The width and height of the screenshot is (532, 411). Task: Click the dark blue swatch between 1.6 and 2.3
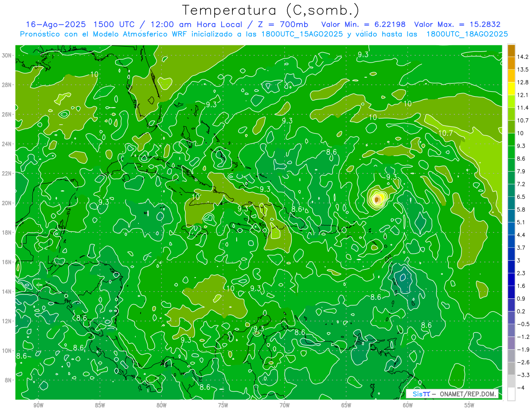(511, 280)
